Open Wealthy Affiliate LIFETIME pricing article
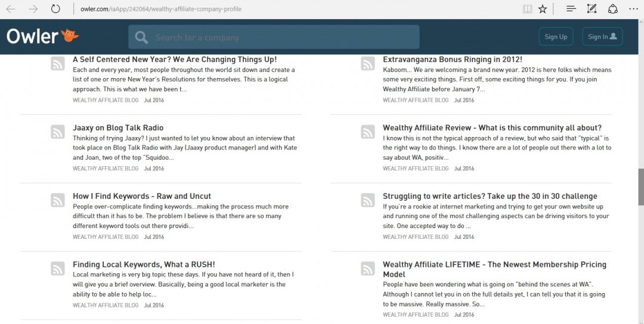Viewport: 644px width, 324px height. click(494, 269)
